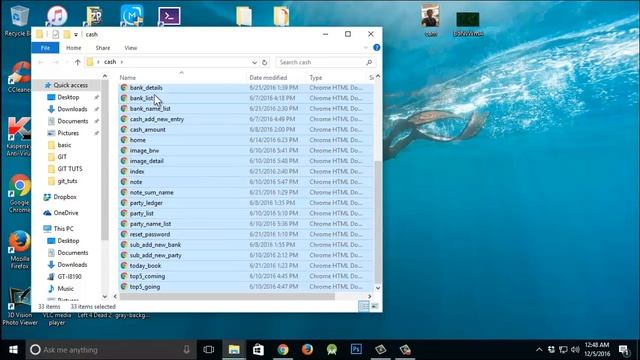Open the Recycle Bin desktop icon
640x360 pixels.
coord(18,20)
